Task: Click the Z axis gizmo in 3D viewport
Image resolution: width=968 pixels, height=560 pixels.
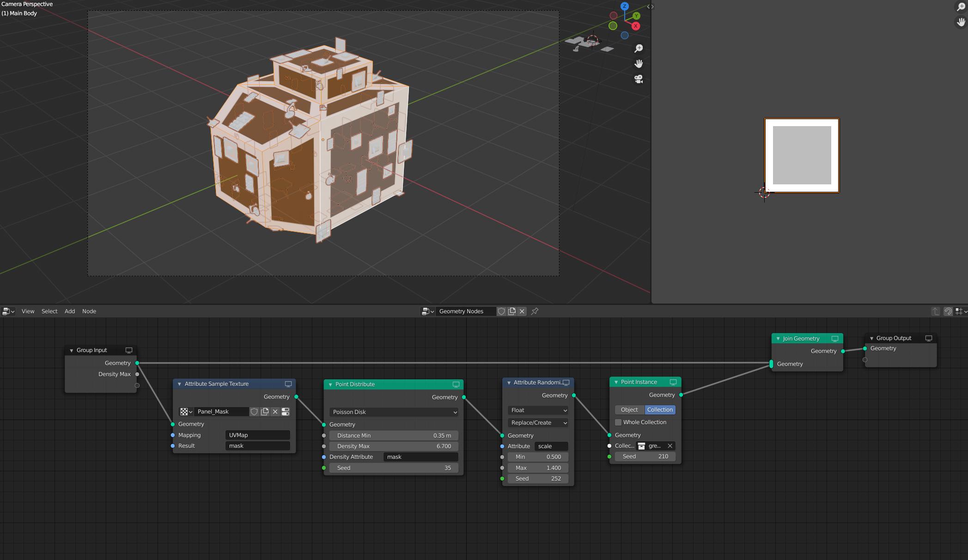Action: (x=624, y=6)
